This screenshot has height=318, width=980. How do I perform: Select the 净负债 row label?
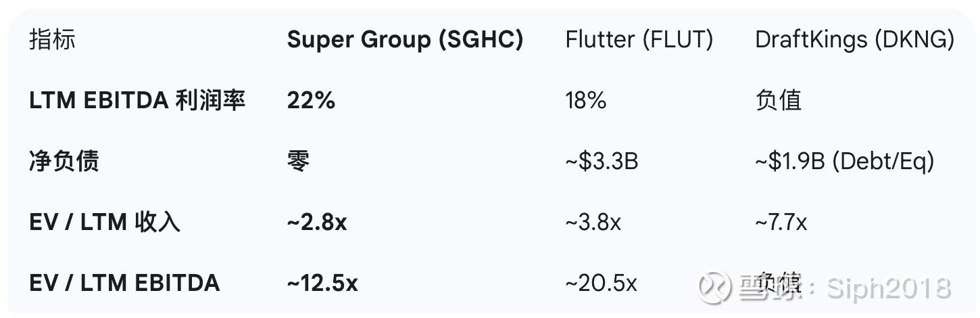tap(64, 162)
